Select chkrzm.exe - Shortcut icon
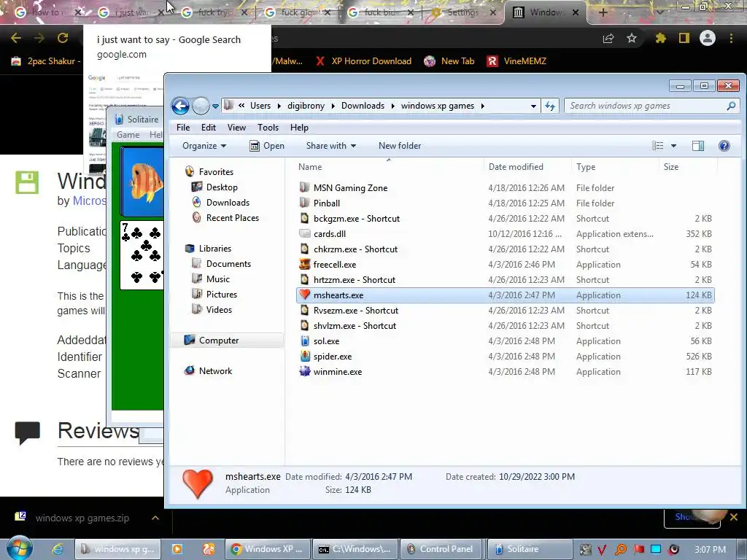This screenshot has height=560, width=747. 304,249
